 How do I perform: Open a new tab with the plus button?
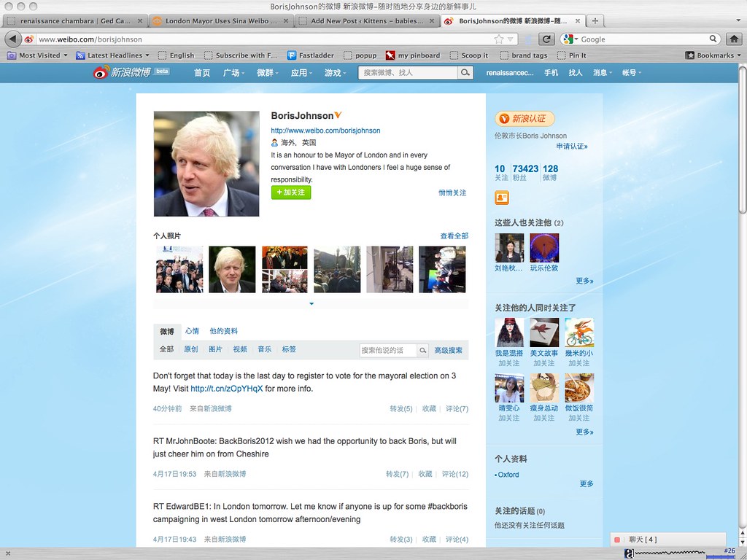[595, 20]
